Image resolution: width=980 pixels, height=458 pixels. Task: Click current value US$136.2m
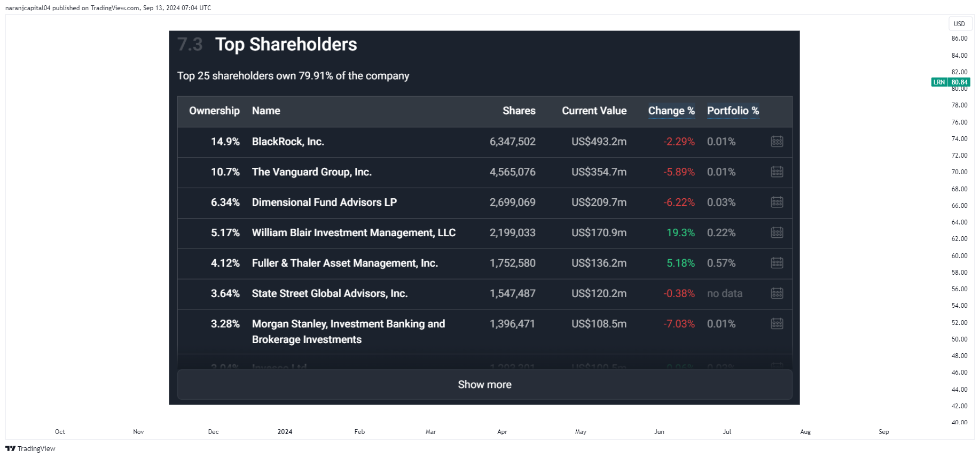tap(599, 263)
